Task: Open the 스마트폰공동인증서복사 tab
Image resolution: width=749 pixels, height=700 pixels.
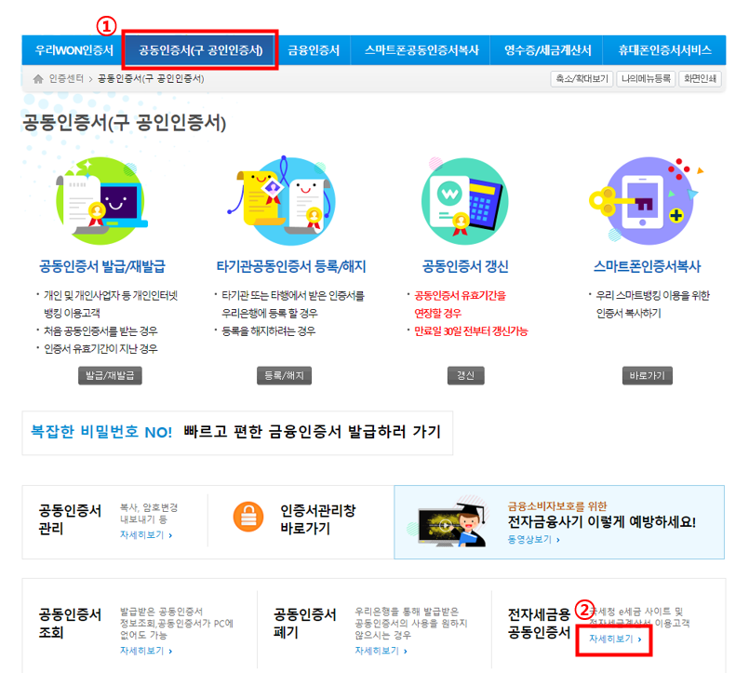Action: pos(421,50)
